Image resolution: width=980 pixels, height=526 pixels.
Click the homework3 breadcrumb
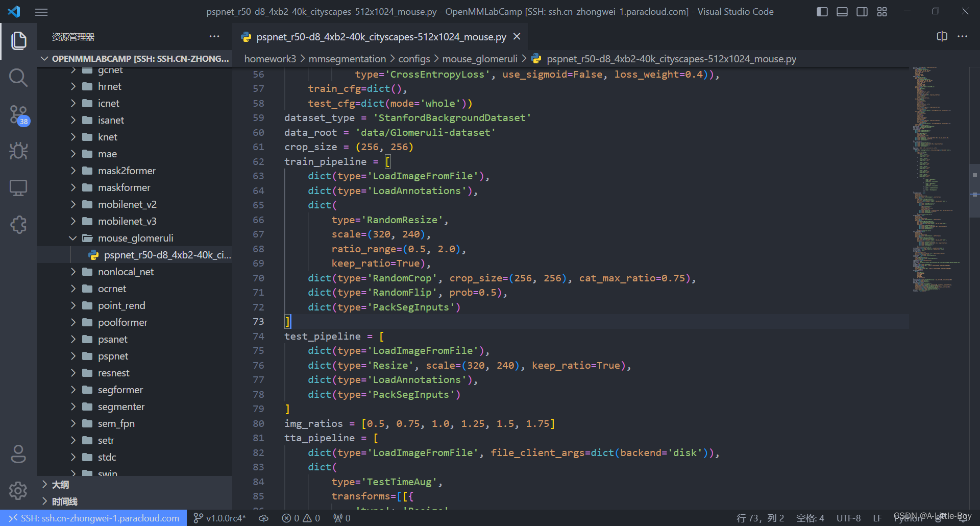click(270, 59)
